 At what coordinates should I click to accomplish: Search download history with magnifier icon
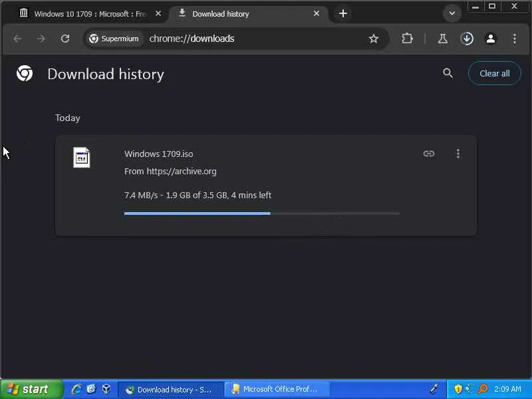tap(448, 73)
